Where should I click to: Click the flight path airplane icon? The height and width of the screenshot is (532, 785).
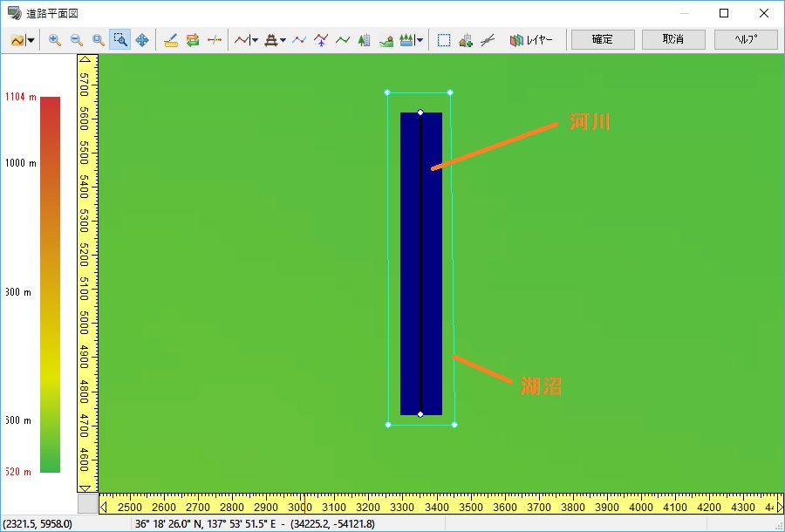[321, 40]
